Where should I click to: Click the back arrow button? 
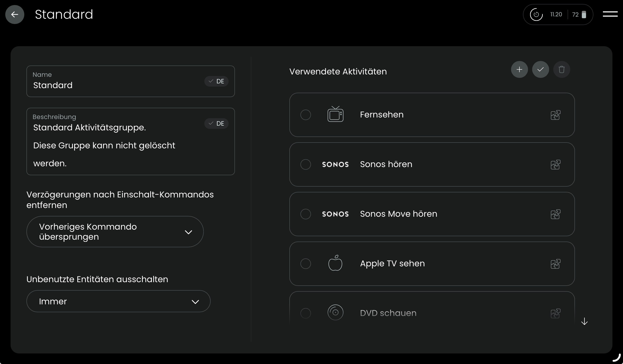(x=15, y=15)
